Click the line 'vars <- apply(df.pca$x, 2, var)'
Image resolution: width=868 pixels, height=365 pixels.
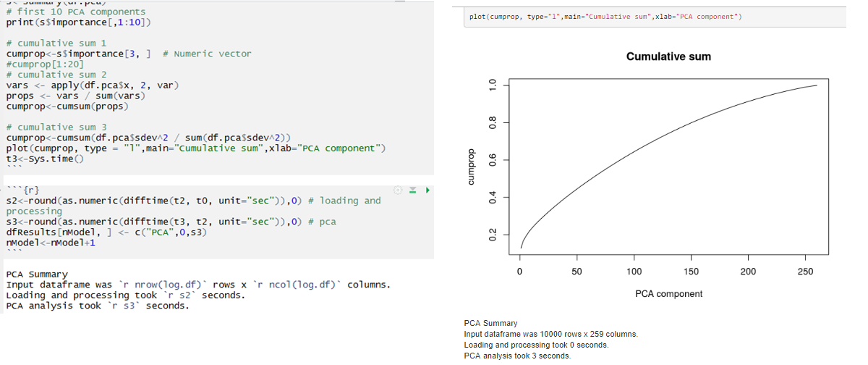coord(92,85)
